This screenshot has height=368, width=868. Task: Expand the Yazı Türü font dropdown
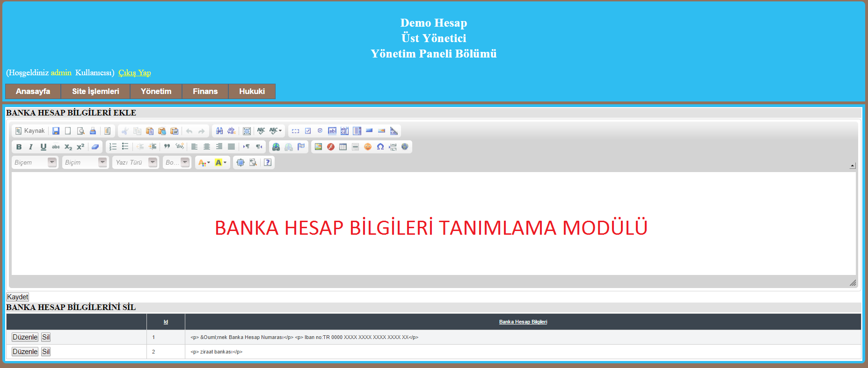(136, 162)
